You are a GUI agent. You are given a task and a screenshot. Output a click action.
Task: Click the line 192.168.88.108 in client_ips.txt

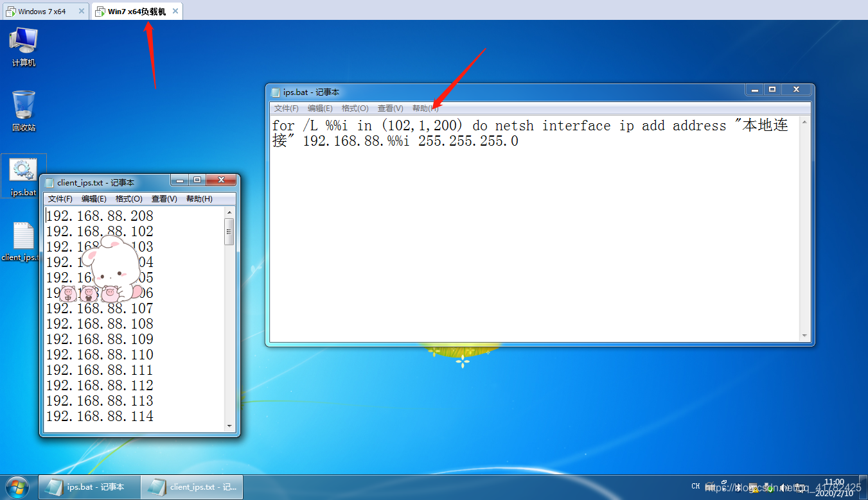(x=100, y=323)
